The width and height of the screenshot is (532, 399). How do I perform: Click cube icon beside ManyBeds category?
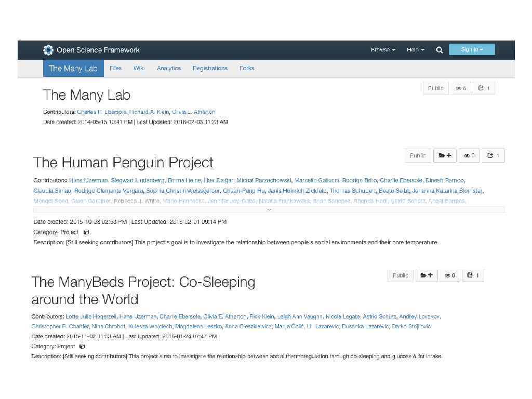(x=82, y=347)
